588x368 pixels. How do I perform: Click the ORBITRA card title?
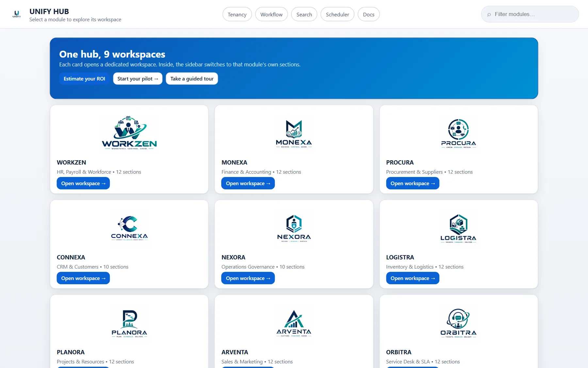pos(399,352)
